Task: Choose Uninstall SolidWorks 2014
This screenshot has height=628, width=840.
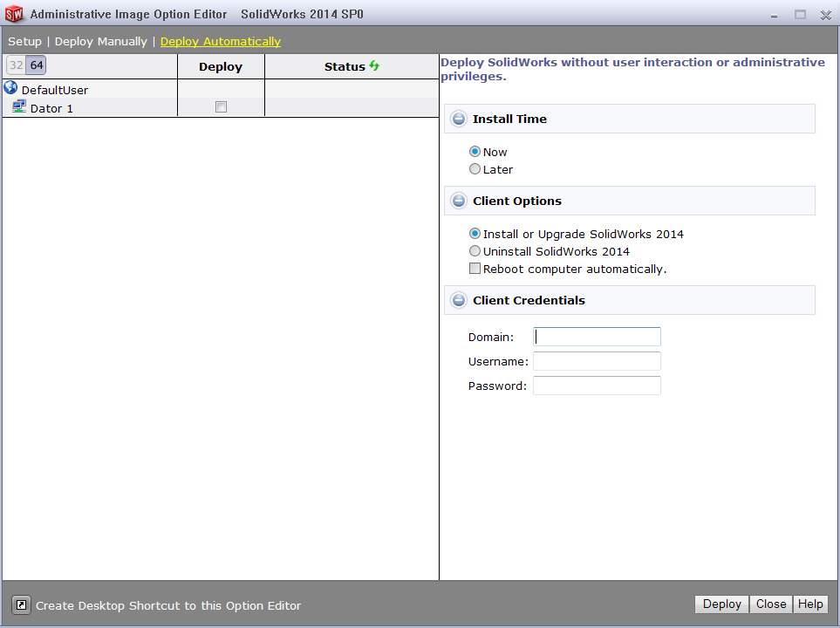Action: tap(475, 251)
